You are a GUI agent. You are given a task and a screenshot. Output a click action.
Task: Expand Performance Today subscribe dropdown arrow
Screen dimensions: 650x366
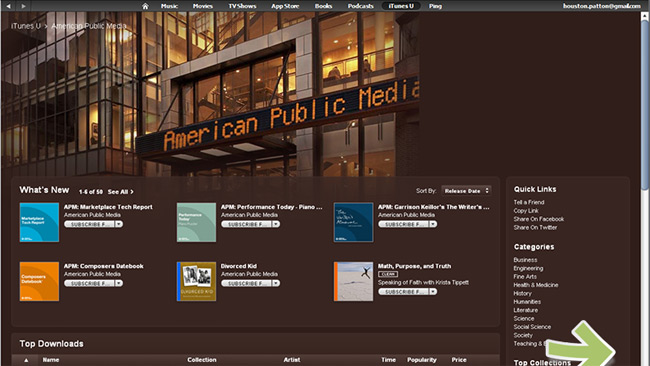(276, 224)
